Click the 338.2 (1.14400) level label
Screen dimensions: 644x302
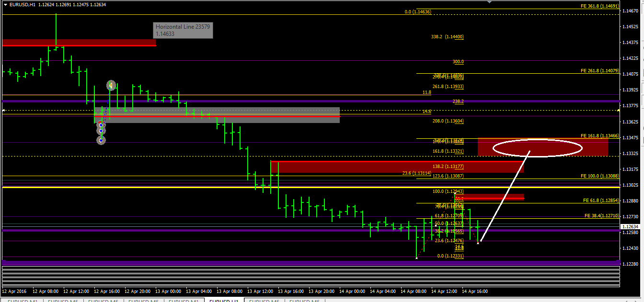point(447,37)
